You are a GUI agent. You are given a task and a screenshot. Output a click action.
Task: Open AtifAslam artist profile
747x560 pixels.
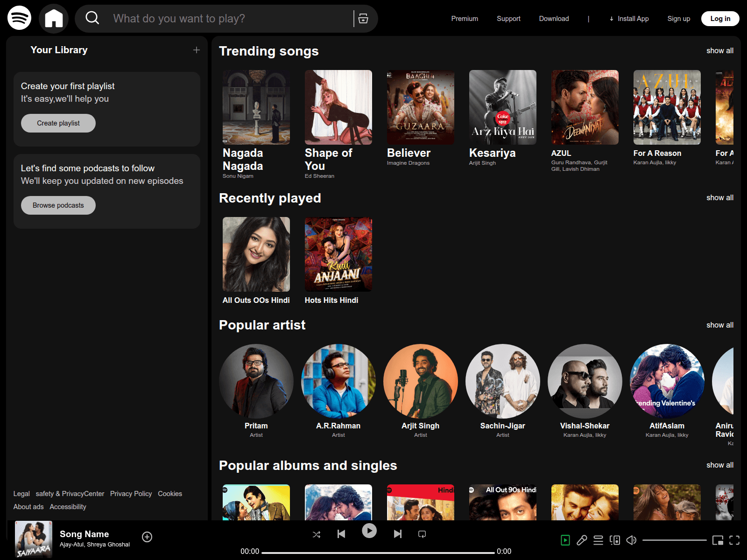click(x=667, y=391)
